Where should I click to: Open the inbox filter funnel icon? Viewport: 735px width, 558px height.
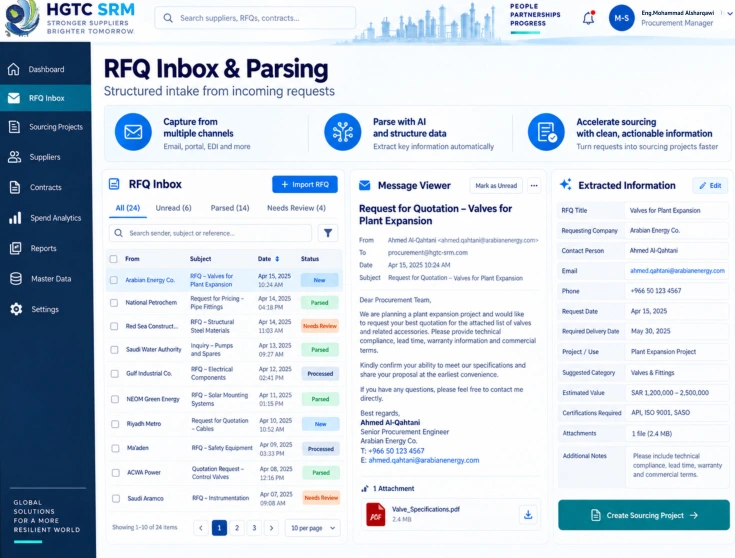(328, 233)
